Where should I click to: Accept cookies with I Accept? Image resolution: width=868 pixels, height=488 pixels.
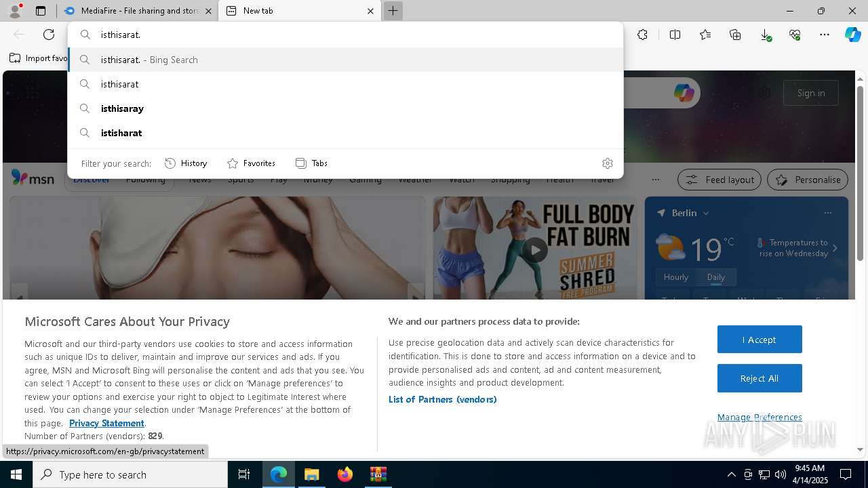pos(759,340)
